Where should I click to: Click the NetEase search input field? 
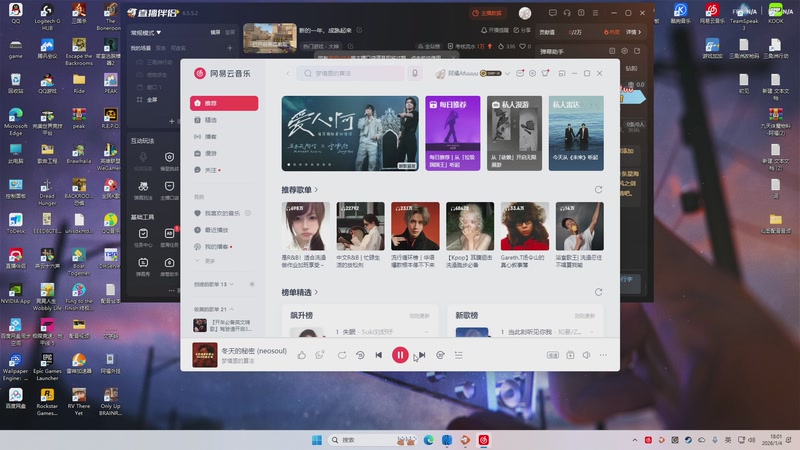[351, 73]
